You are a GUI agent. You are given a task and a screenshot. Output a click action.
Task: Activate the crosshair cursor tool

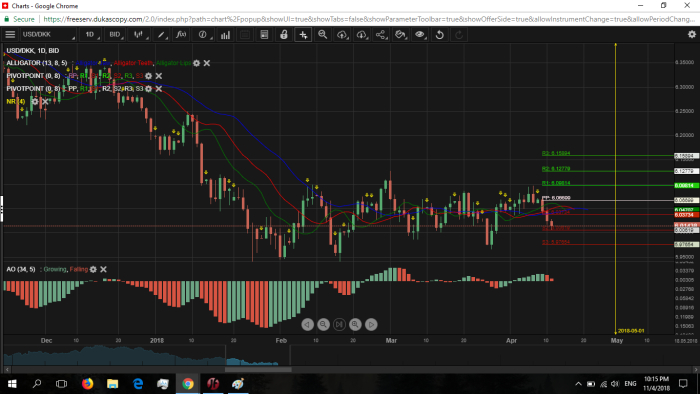click(x=303, y=34)
